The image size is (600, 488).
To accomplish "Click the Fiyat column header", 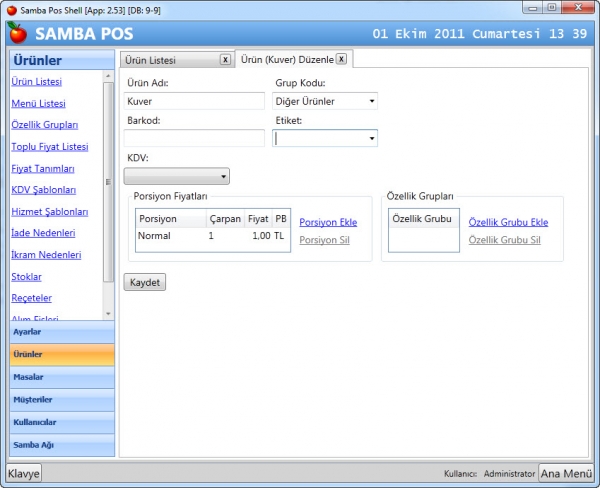I will click(258, 219).
